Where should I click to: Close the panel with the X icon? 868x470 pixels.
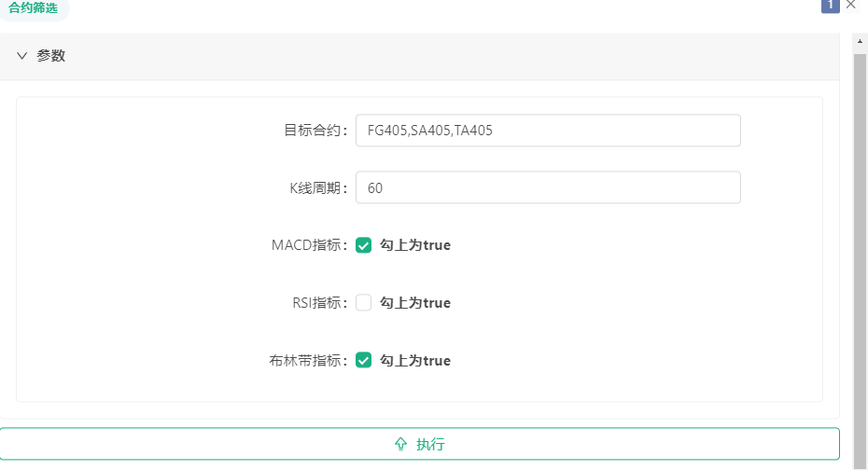pos(851,5)
